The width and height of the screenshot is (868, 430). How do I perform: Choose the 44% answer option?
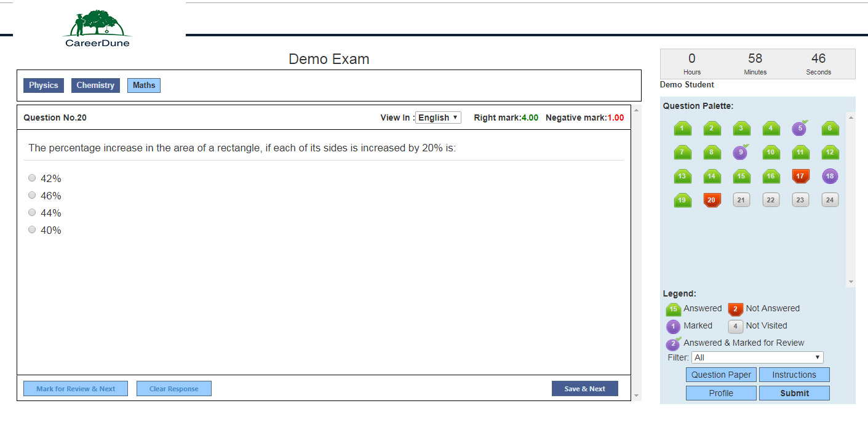coord(32,213)
